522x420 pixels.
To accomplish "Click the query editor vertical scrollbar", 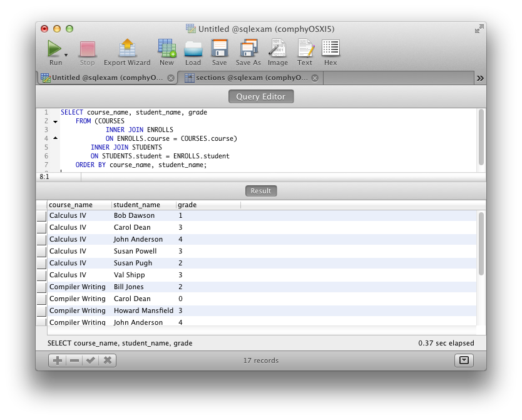I will coord(481,137).
